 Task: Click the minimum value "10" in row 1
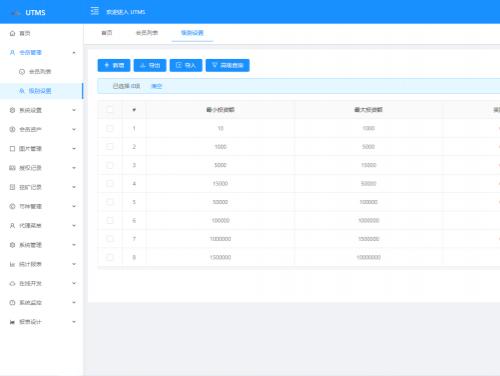tap(220, 128)
